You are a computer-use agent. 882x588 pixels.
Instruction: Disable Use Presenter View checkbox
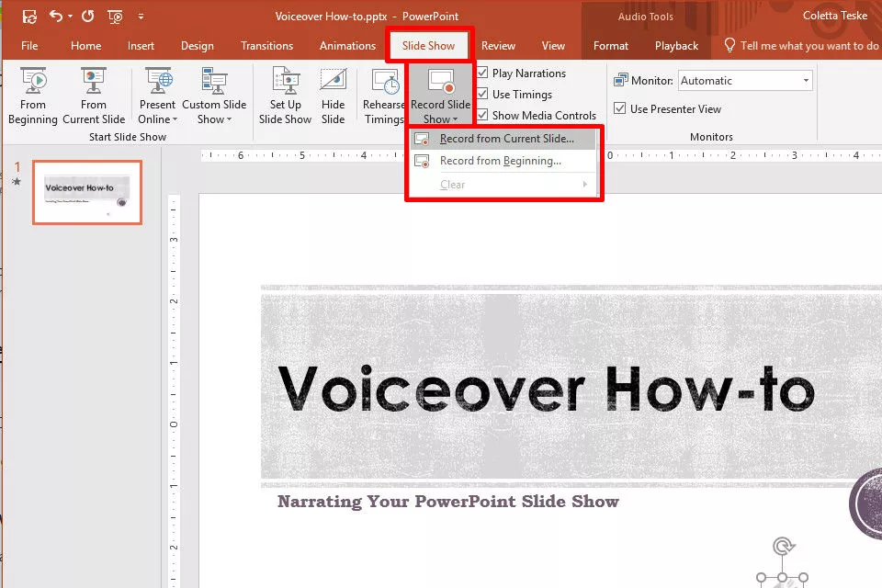(620, 109)
